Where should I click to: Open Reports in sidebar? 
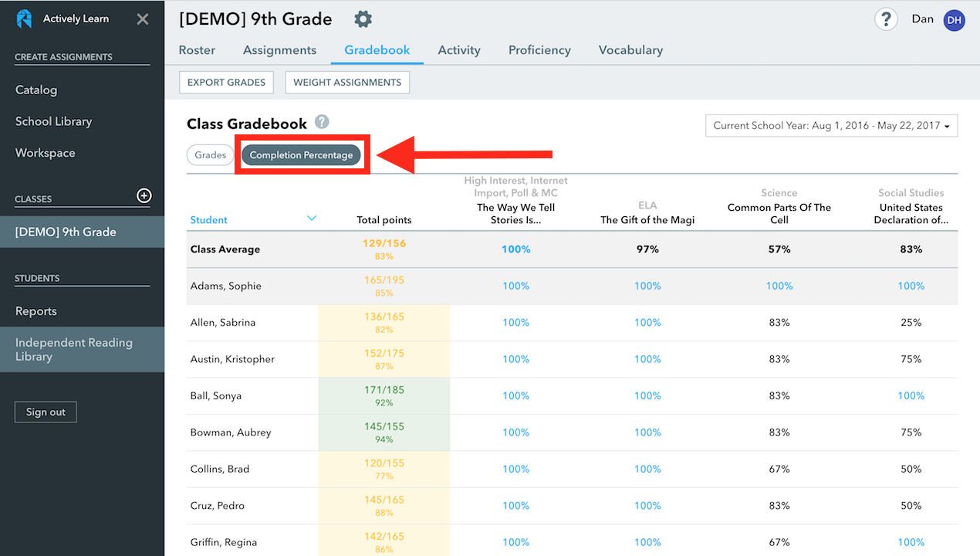[x=36, y=311]
